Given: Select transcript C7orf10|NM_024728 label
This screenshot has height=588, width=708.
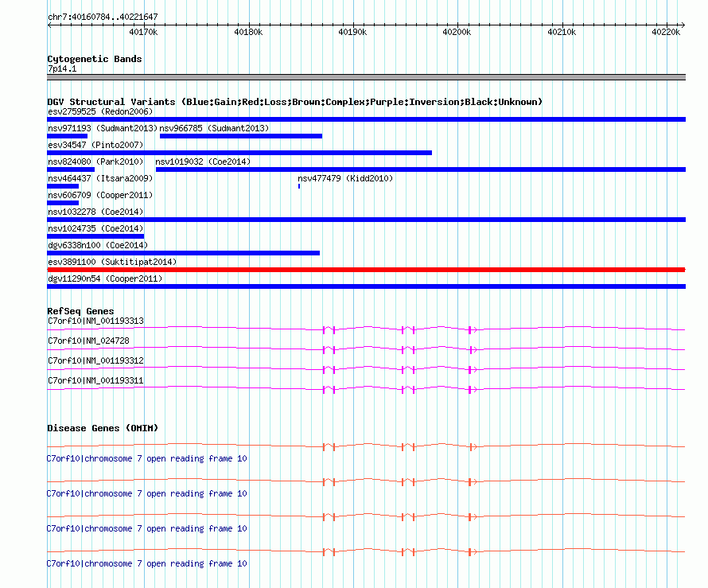Looking at the screenshot, I should 88,341.
